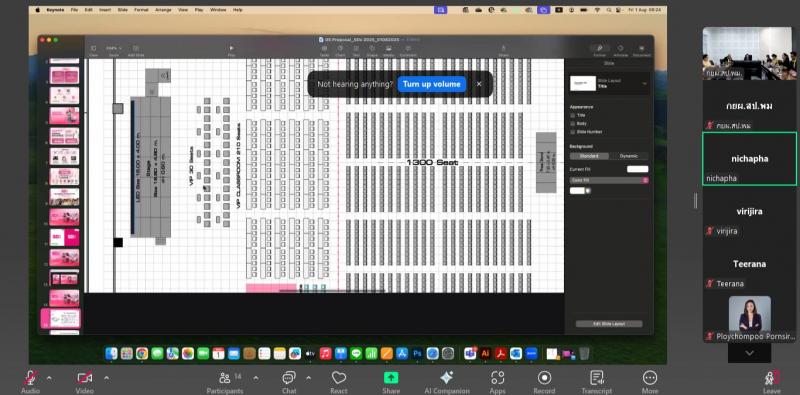Click the 1300 Seat label on slide

[432, 162]
